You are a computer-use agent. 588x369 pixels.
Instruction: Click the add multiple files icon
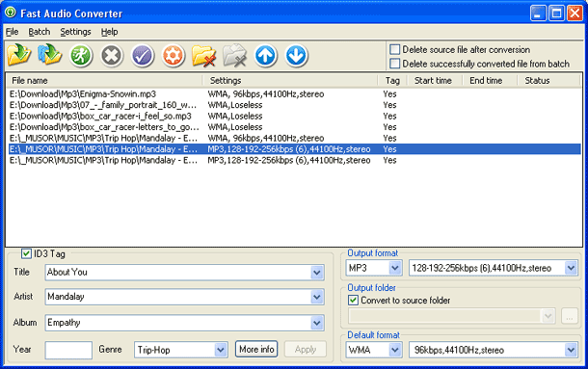pos(50,55)
